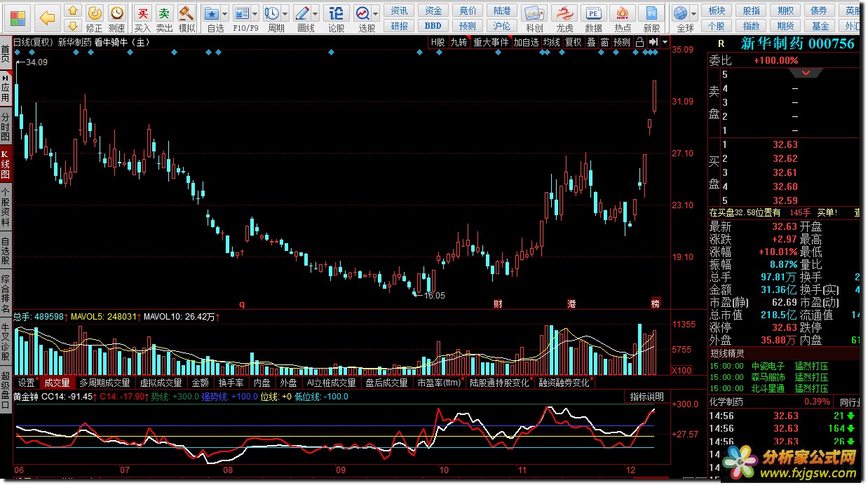Open the 龙虎 dragon-tiger list icon
Viewport: 868px width, 485px height.
(x=564, y=18)
